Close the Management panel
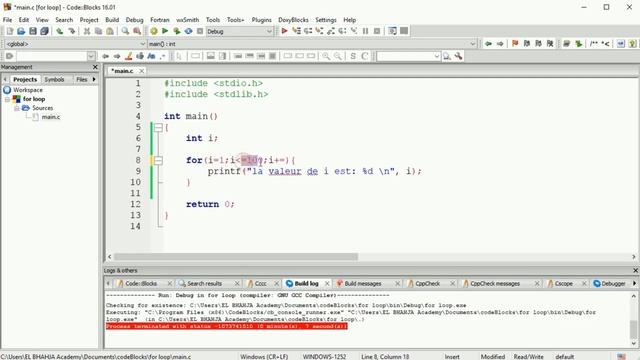 95,67
